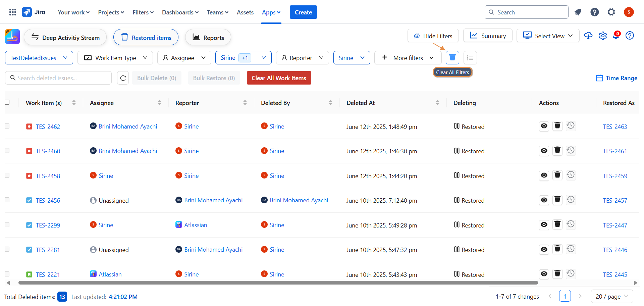644x306 pixels.
Task: Expand the 20 / page size selector
Action: click(612, 297)
